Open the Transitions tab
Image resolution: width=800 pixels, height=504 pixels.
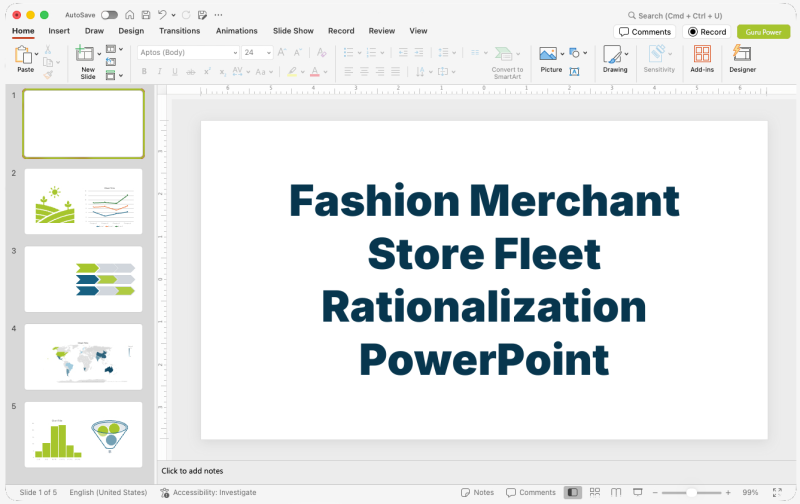pyautogui.click(x=180, y=31)
